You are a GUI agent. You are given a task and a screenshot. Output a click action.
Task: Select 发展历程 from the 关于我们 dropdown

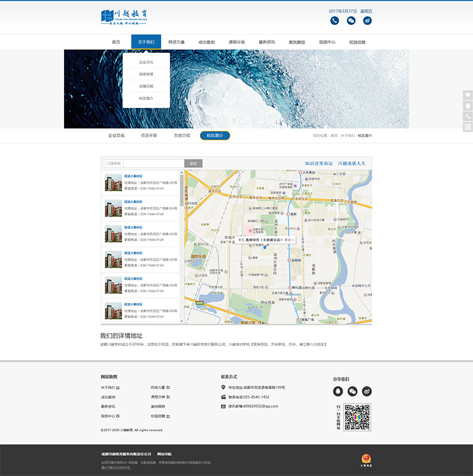(x=146, y=87)
